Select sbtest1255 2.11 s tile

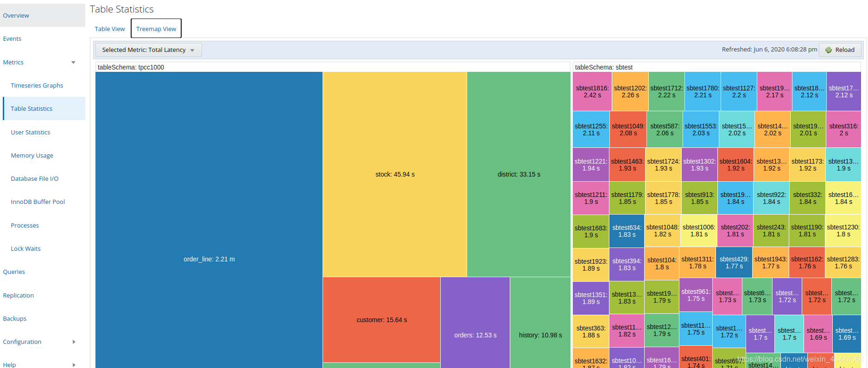[x=591, y=129]
